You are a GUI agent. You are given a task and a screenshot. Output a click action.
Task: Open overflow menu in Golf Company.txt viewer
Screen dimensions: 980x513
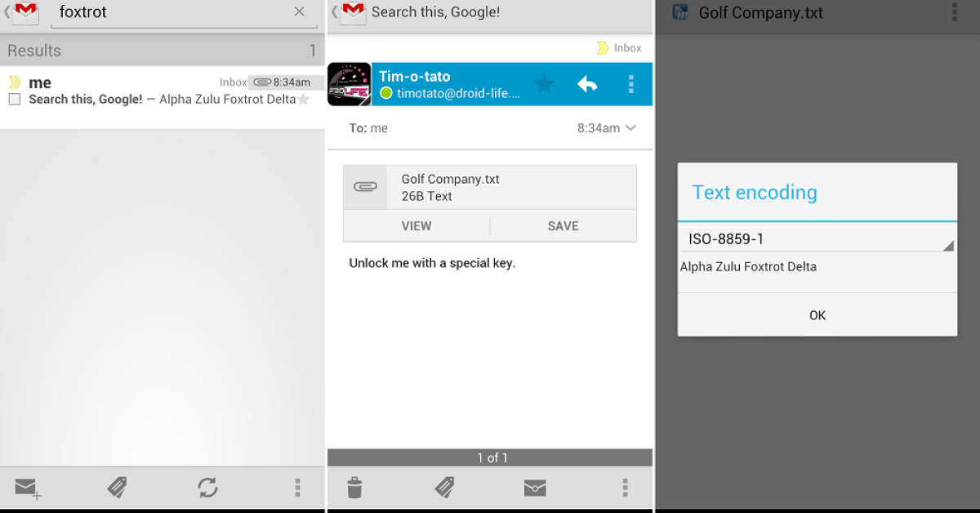click(955, 12)
